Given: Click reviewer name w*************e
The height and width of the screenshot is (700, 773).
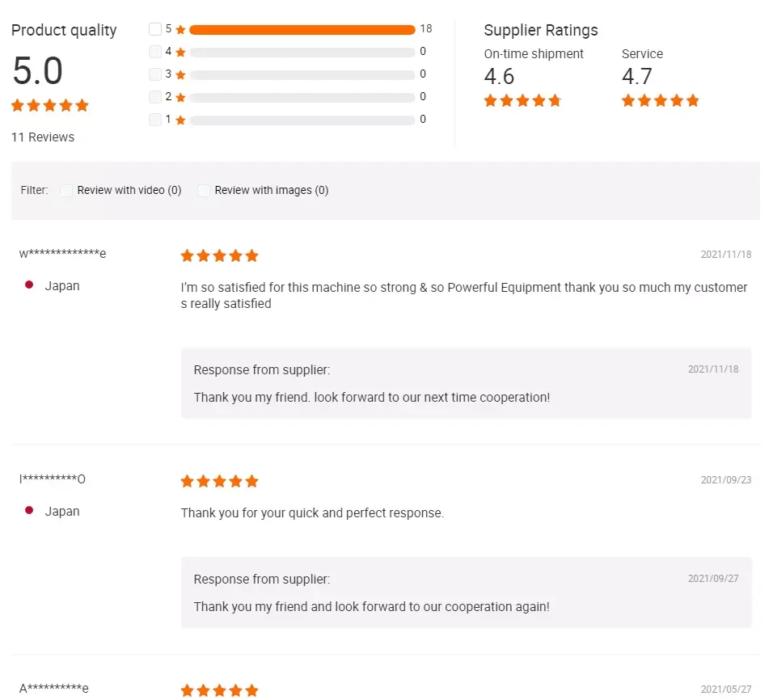Looking at the screenshot, I should click(x=63, y=254).
